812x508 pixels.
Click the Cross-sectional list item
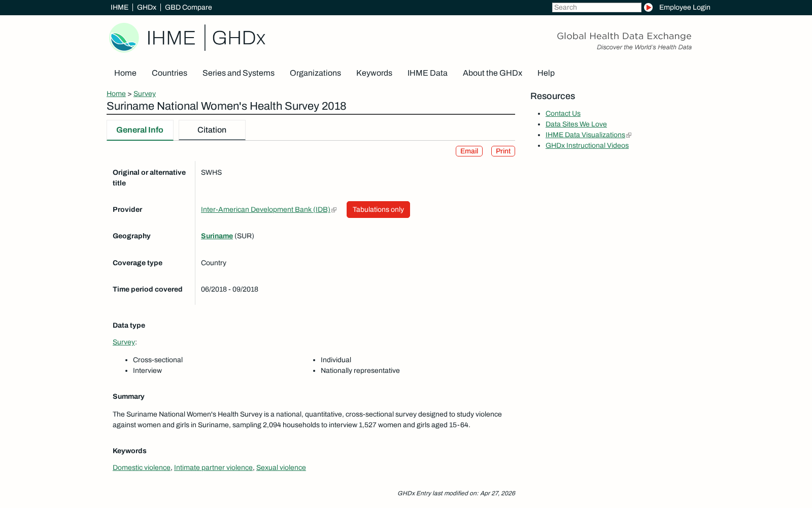click(x=158, y=360)
